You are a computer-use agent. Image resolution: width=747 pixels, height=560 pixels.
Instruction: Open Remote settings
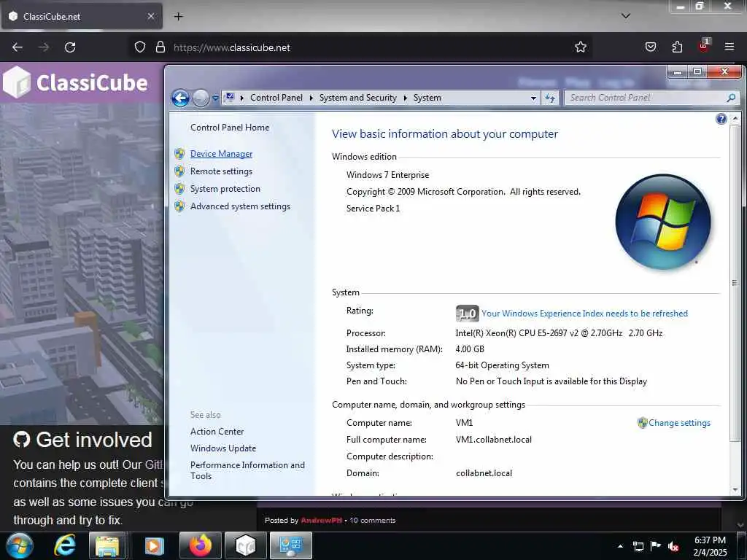(x=222, y=171)
